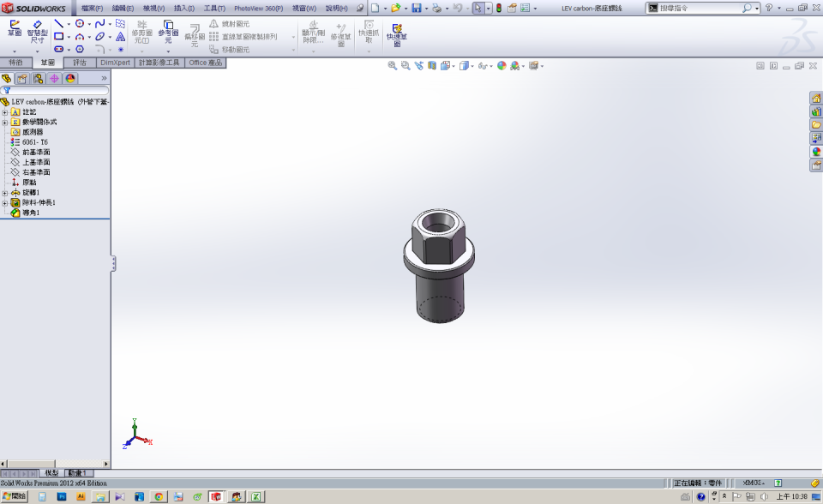Image resolution: width=823 pixels, height=504 pixels.
Task: Switch to the 評估 tab
Action: [80, 63]
